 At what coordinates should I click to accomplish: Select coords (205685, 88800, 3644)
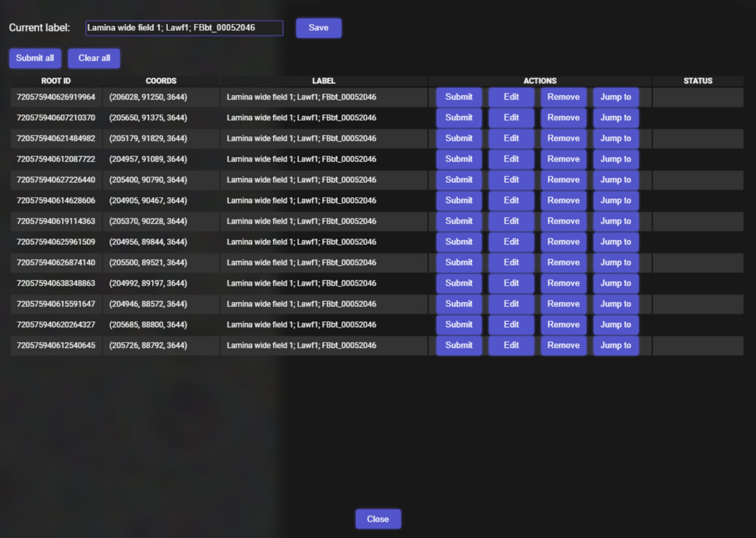point(148,325)
